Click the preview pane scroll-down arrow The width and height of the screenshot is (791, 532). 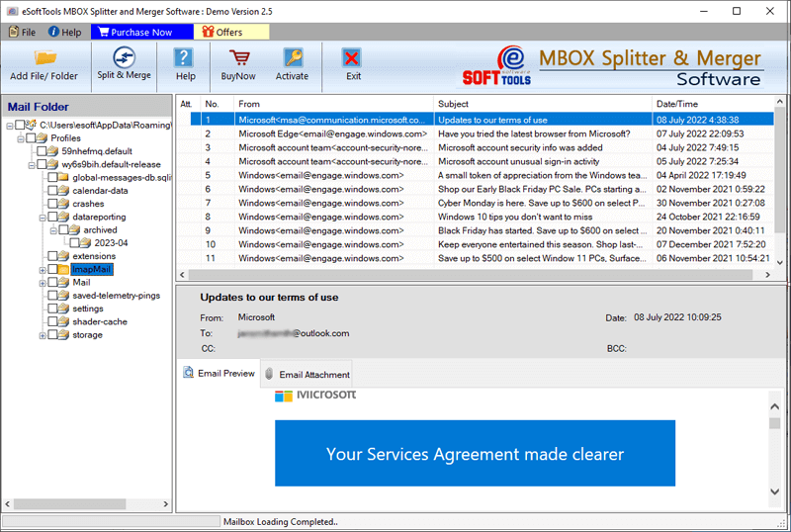(x=775, y=491)
